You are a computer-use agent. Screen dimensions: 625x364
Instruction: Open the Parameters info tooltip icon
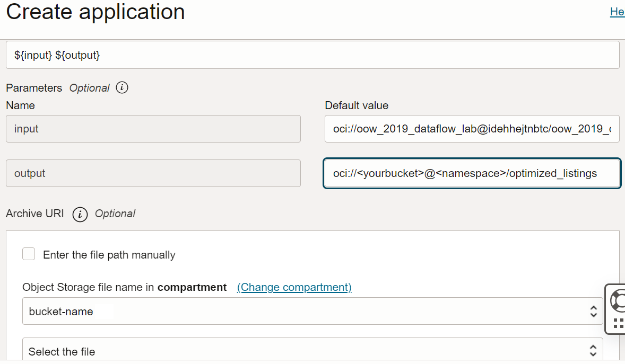tap(121, 88)
